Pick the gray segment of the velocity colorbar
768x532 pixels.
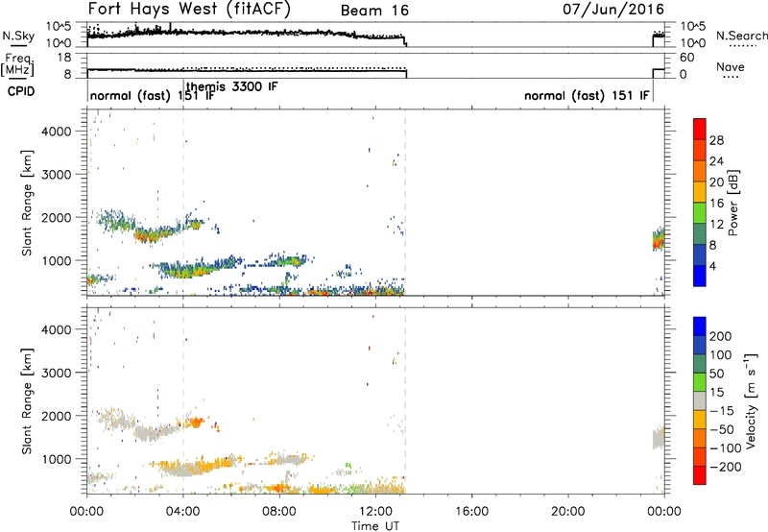700,400
